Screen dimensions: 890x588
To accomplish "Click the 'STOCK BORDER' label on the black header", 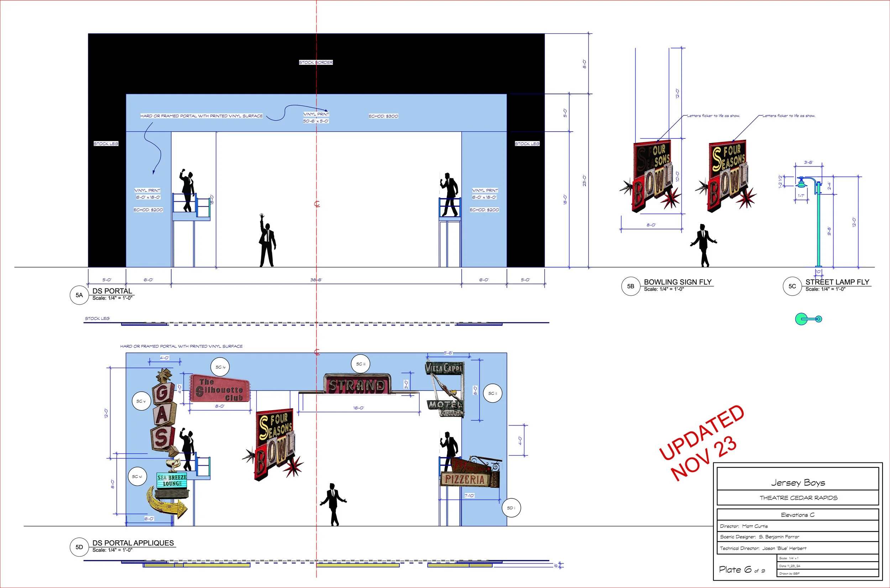I will 315,62.
